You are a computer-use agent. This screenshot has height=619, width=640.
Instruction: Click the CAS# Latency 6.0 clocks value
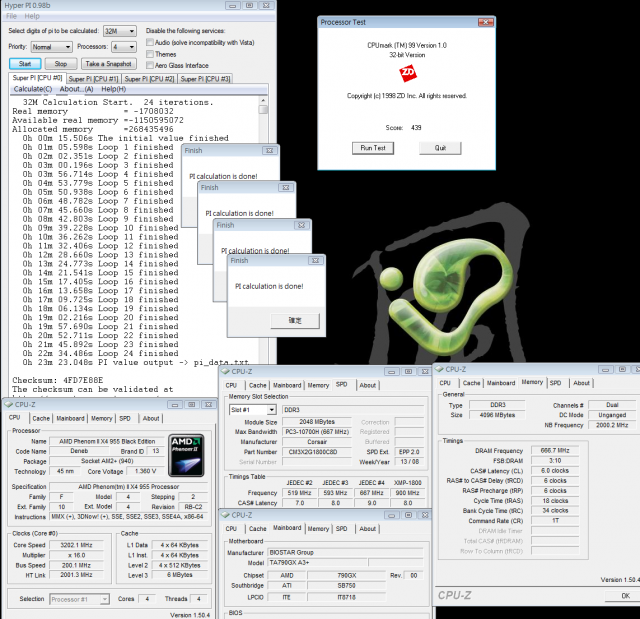555,470
